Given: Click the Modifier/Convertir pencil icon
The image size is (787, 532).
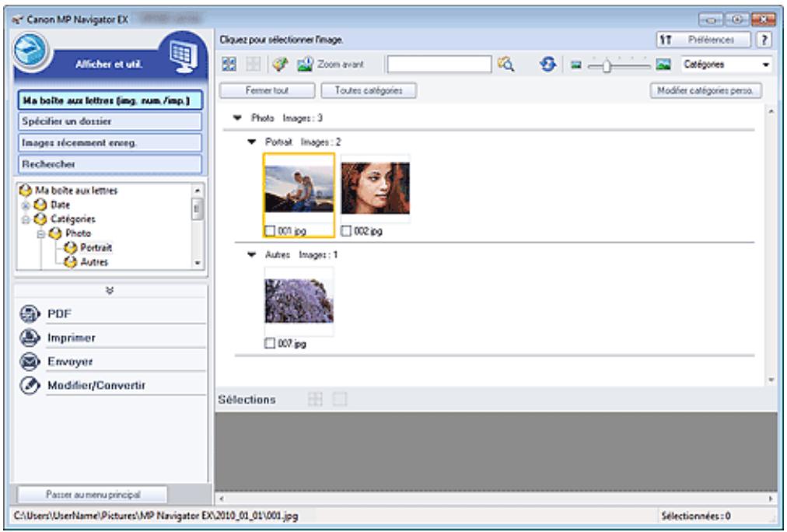Looking at the screenshot, I should coord(30,385).
